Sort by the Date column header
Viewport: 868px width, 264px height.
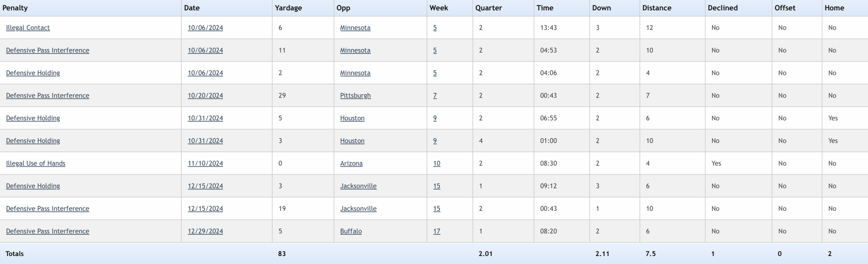pyautogui.click(x=191, y=8)
